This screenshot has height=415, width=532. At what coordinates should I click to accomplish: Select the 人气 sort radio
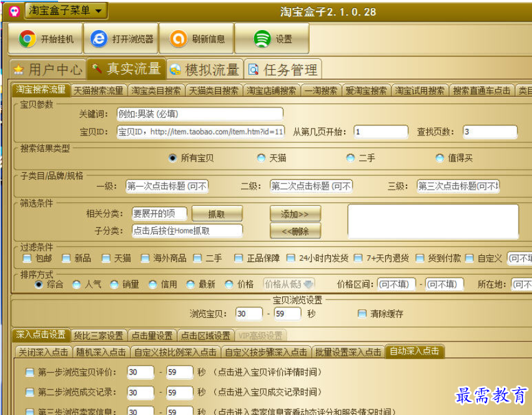coord(77,285)
